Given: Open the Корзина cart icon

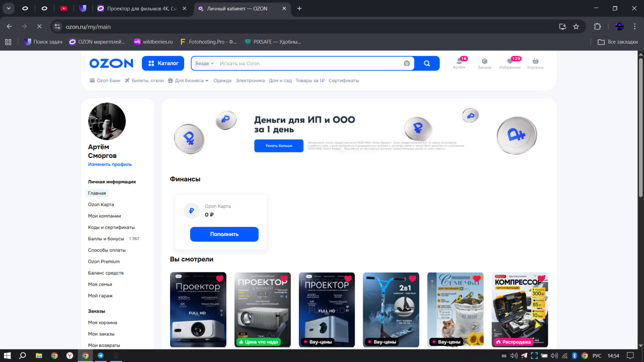Looking at the screenshot, I should pos(535,63).
